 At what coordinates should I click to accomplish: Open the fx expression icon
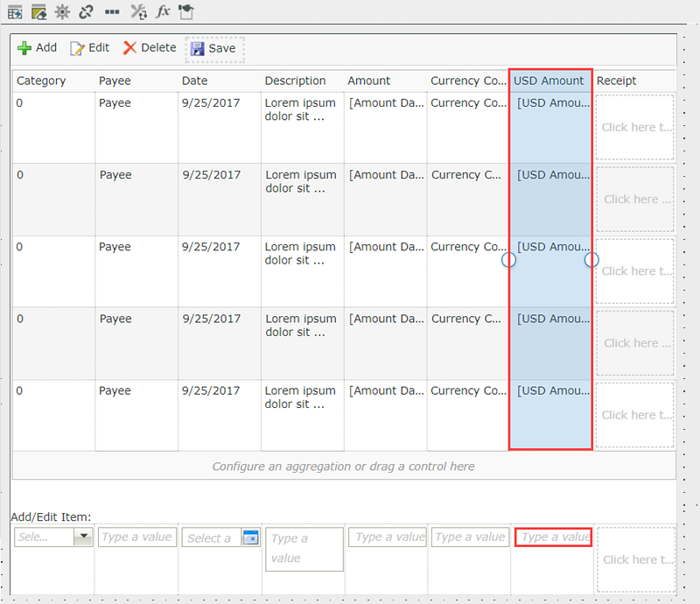(163, 12)
